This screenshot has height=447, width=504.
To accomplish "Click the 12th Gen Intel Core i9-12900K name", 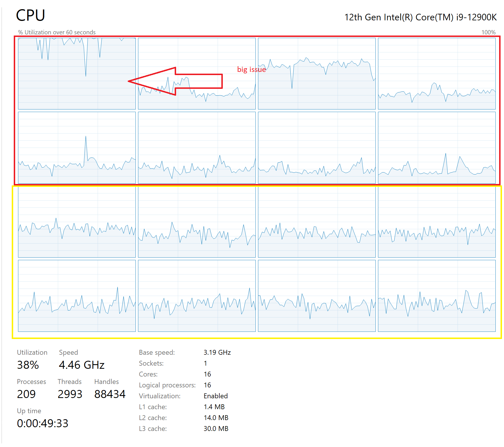I will pos(420,17).
